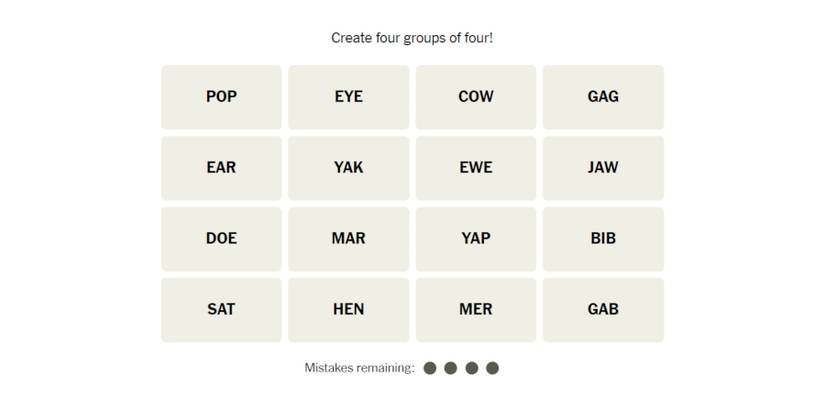The image size is (825, 413).
Task: Click the JAW word tile
Action: click(x=603, y=168)
